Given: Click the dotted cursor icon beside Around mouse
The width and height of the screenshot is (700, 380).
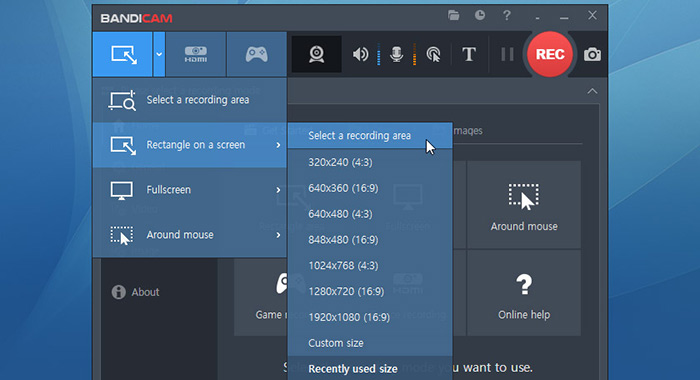Looking at the screenshot, I should tap(121, 235).
